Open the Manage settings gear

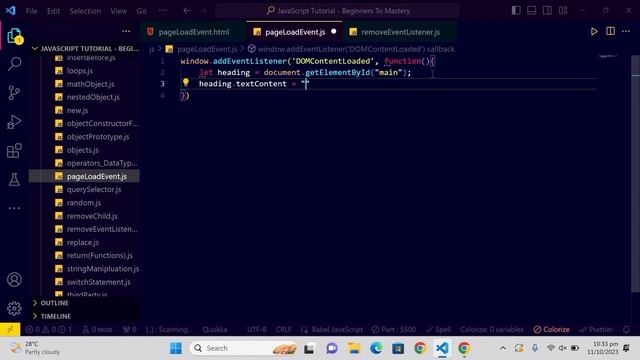click(x=14, y=308)
